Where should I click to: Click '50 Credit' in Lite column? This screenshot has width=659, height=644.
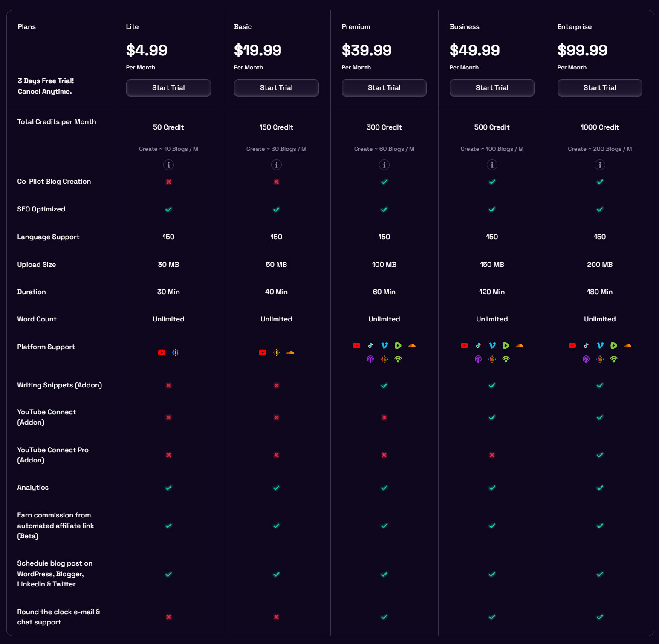click(x=168, y=127)
